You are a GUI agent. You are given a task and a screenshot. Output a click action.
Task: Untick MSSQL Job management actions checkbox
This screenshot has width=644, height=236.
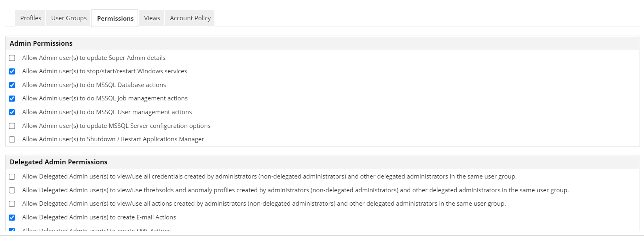(12, 99)
